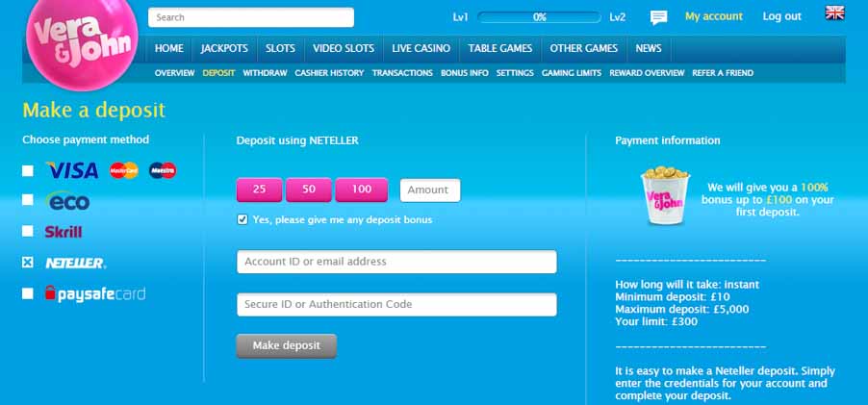Click the eco payment logo
The width and height of the screenshot is (868, 405).
click(x=67, y=201)
